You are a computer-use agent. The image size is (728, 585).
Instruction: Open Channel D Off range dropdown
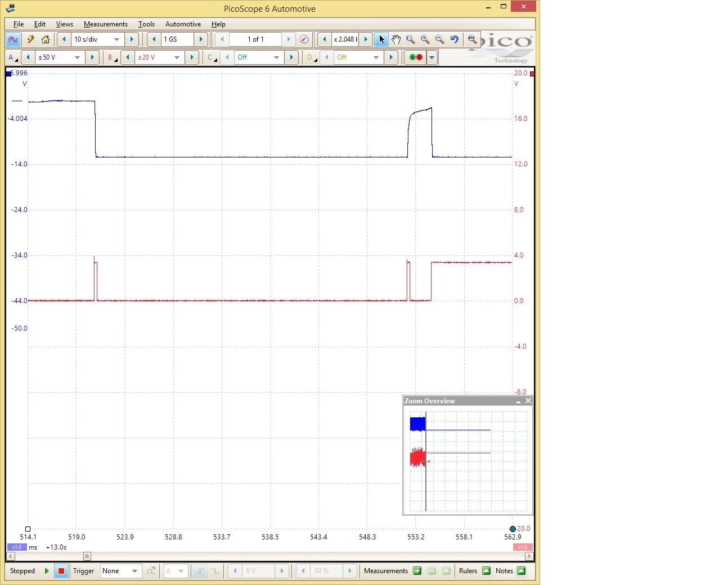(376, 57)
